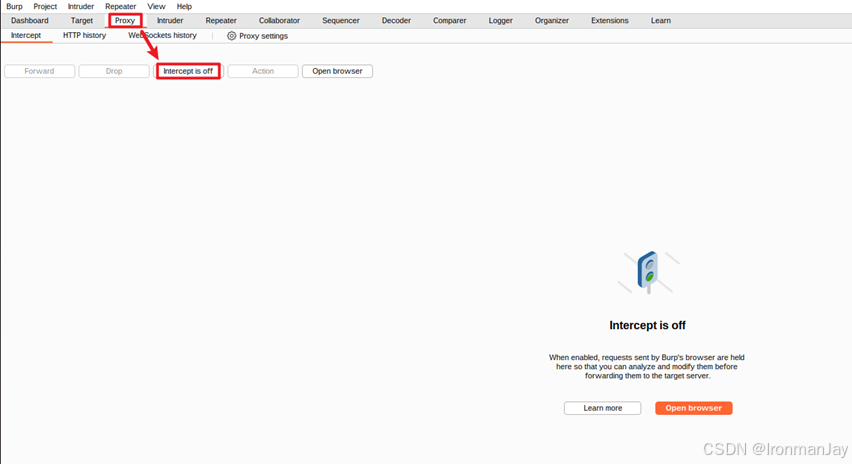Open the Burp menu
852x464 pixels.
click(14, 7)
